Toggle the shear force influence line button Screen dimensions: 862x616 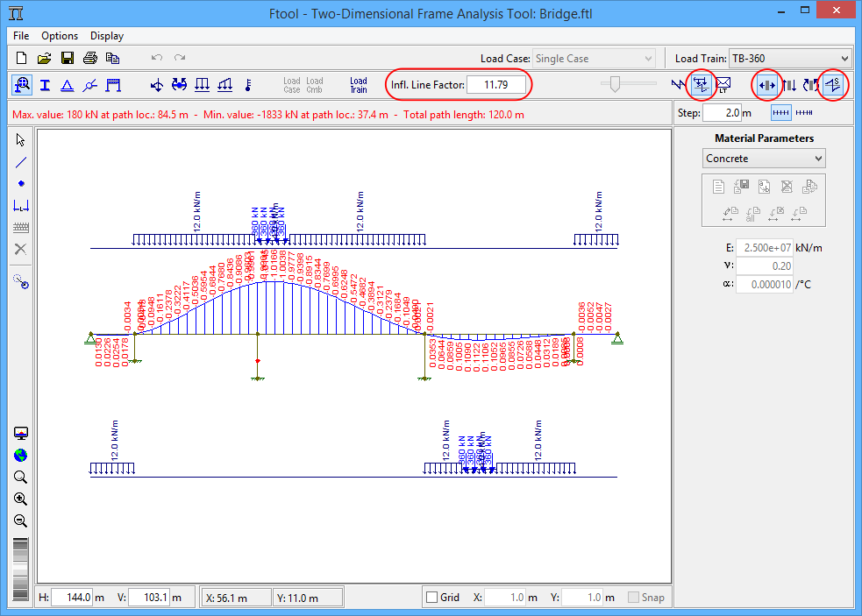point(789,85)
